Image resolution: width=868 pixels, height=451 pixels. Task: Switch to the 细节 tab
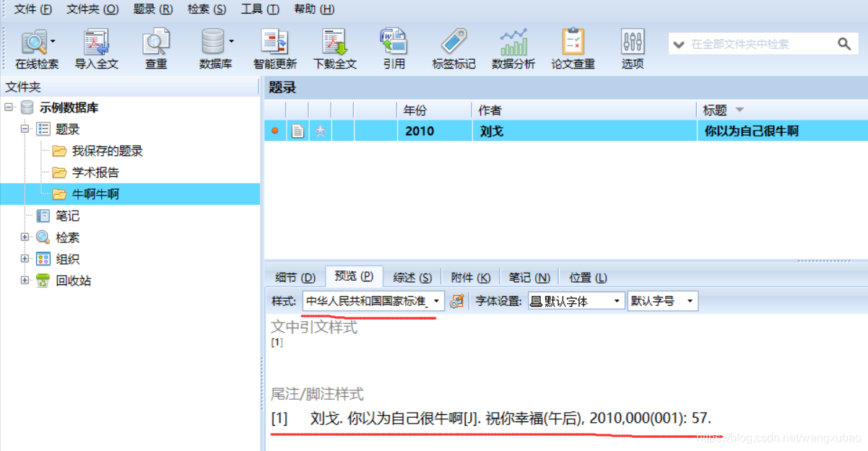click(x=295, y=278)
